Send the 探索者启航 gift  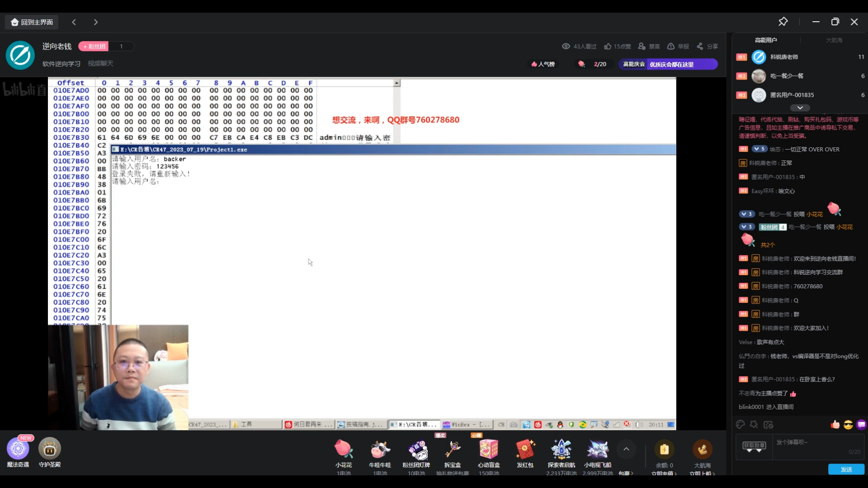click(561, 455)
